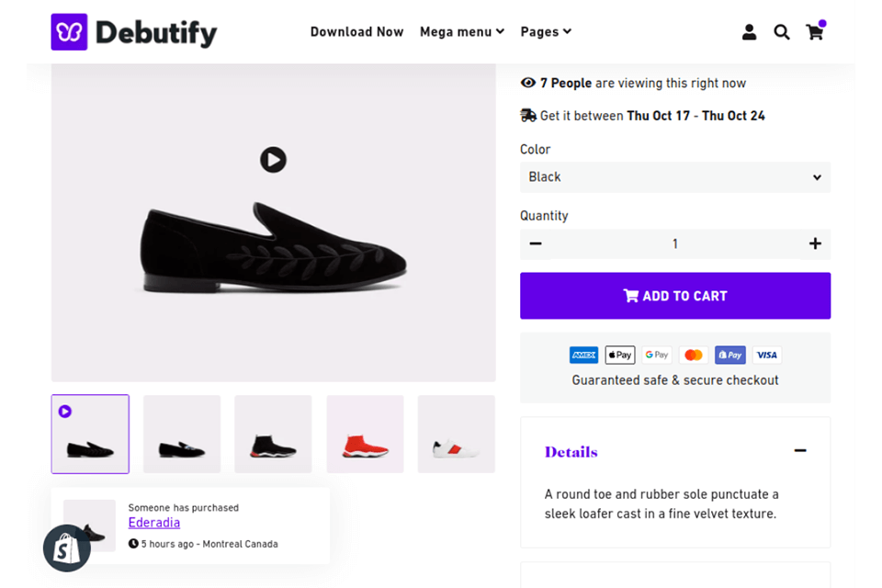Decrease quantity with the minus stepper

[536, 244]
